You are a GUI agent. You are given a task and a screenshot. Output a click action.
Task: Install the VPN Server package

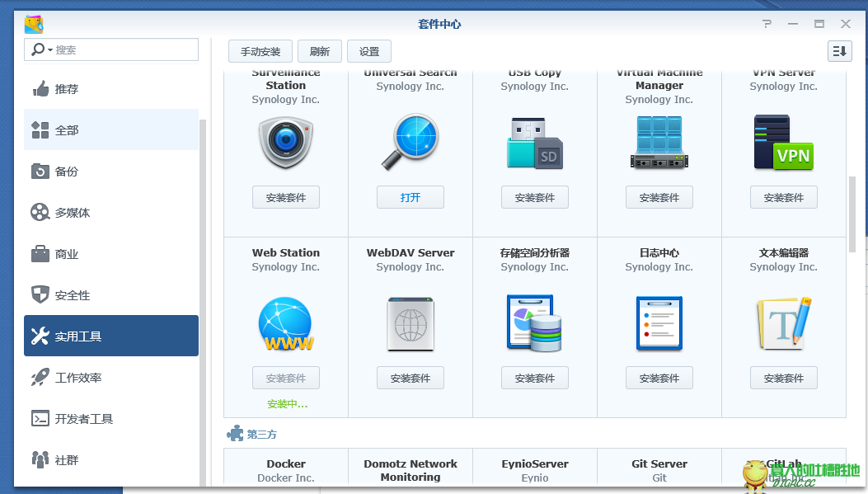click(784, 197)
